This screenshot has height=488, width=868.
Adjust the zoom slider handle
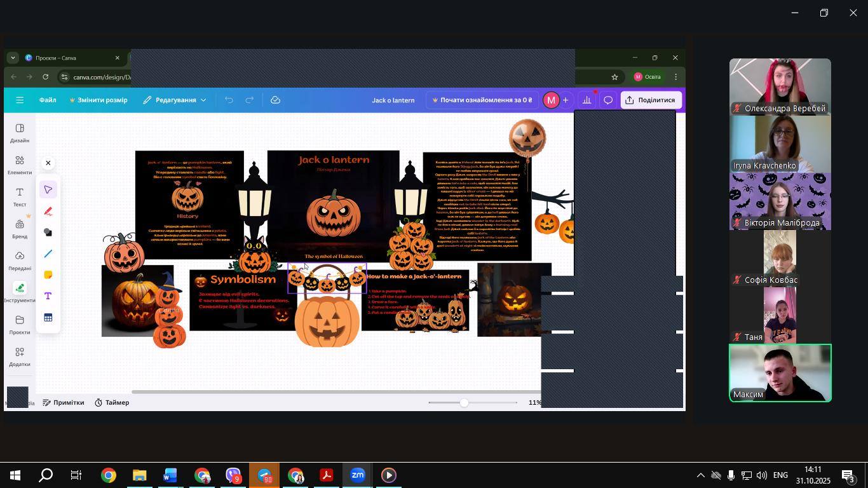(464, 403)
